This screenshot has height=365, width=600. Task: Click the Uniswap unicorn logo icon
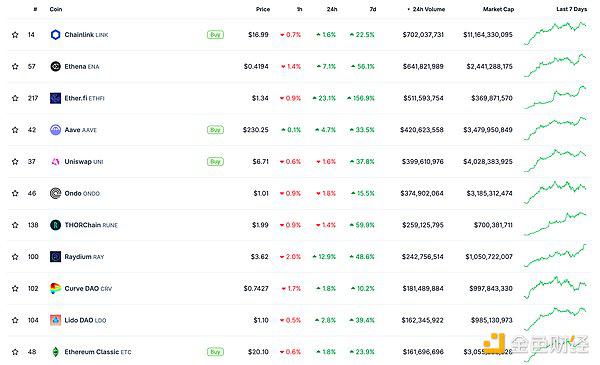point(55,162)
